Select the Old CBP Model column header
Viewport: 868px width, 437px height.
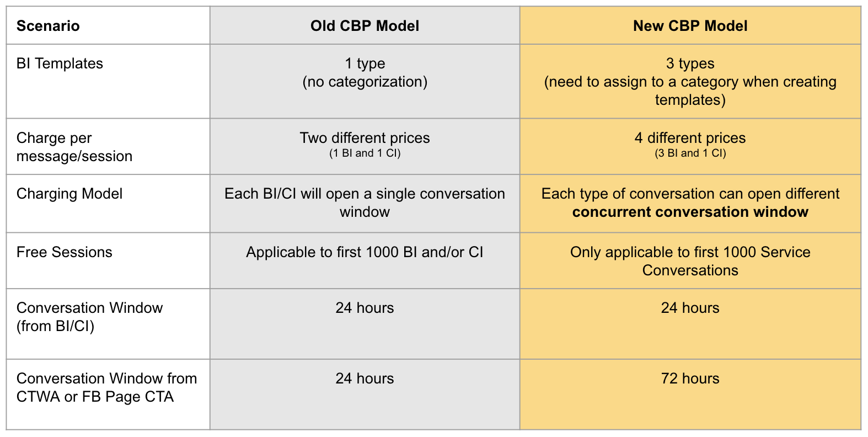tap(365, 25)
